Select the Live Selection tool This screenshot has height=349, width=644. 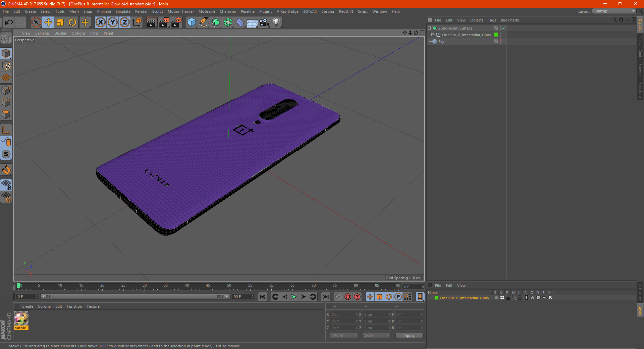(x=36, y=22)
